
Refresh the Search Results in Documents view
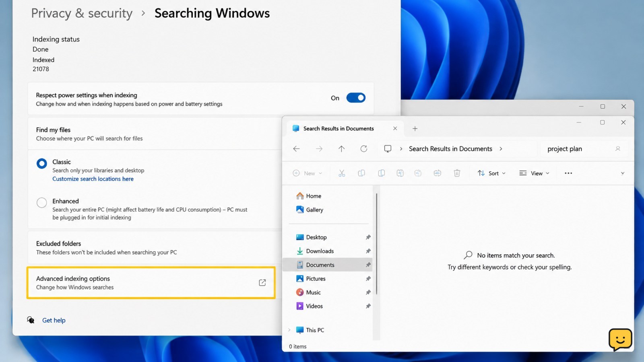[364, 149]
